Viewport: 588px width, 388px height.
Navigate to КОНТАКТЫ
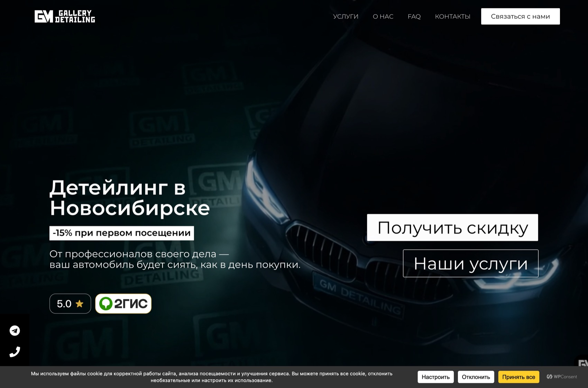pyautogui.click(x=452, y=16)
